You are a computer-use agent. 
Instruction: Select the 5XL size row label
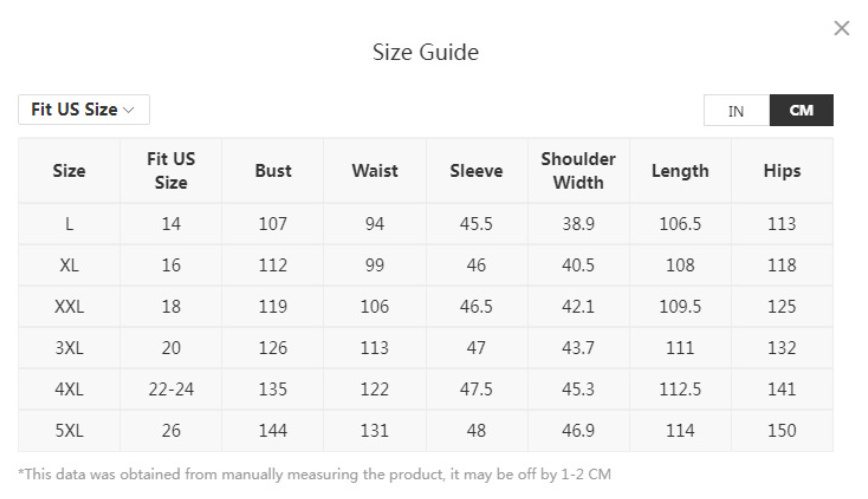coord(69,430)
